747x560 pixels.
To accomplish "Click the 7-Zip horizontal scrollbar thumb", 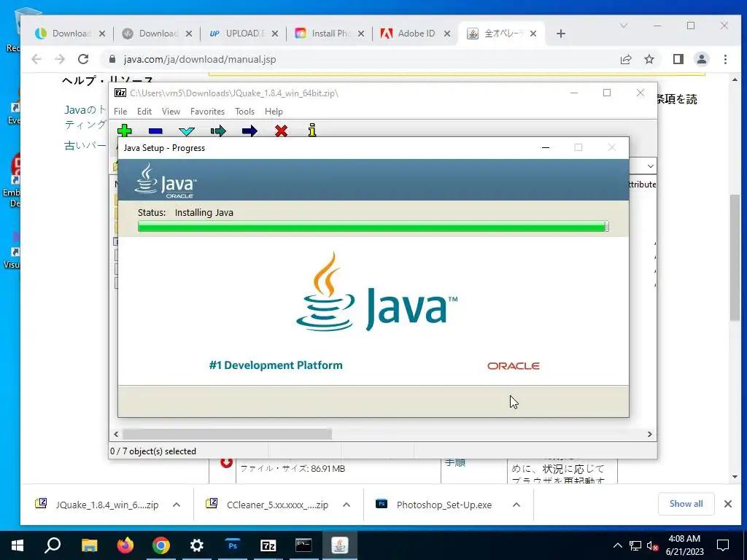I will 228,435.
